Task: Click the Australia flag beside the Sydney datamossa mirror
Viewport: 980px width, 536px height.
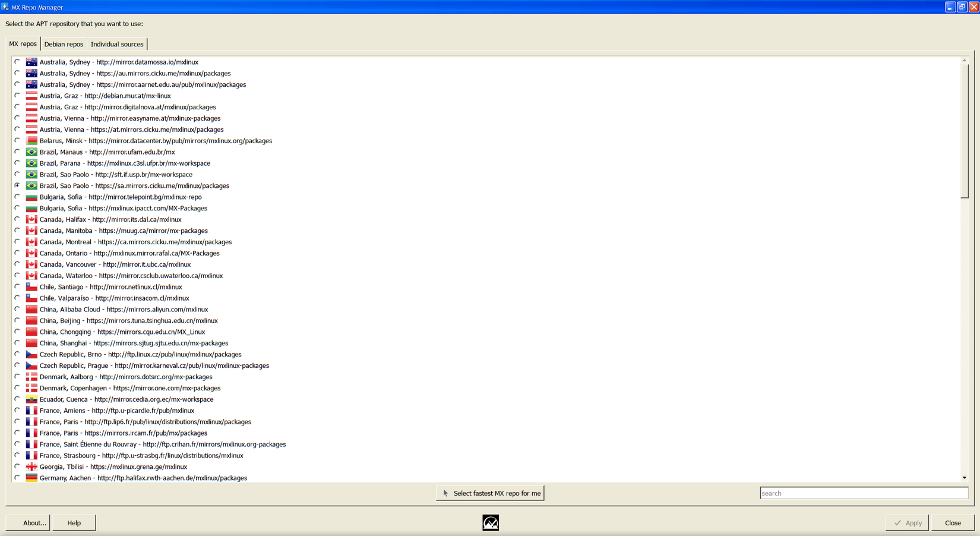Action: pyautogui.click(x=31, y=62)
